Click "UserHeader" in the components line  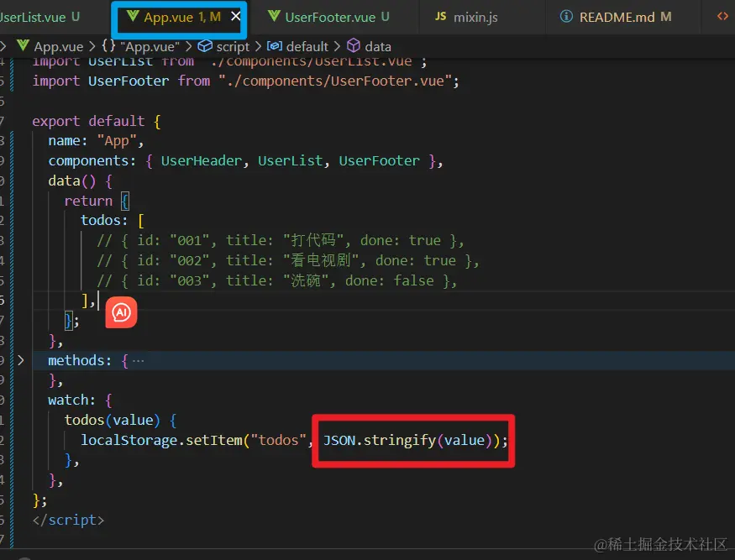coord(202,160)
